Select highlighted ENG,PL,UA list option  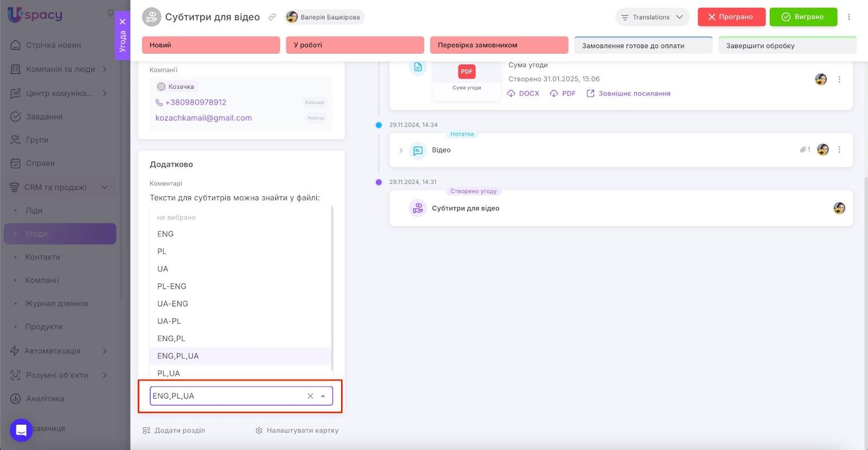pos(240,356)
